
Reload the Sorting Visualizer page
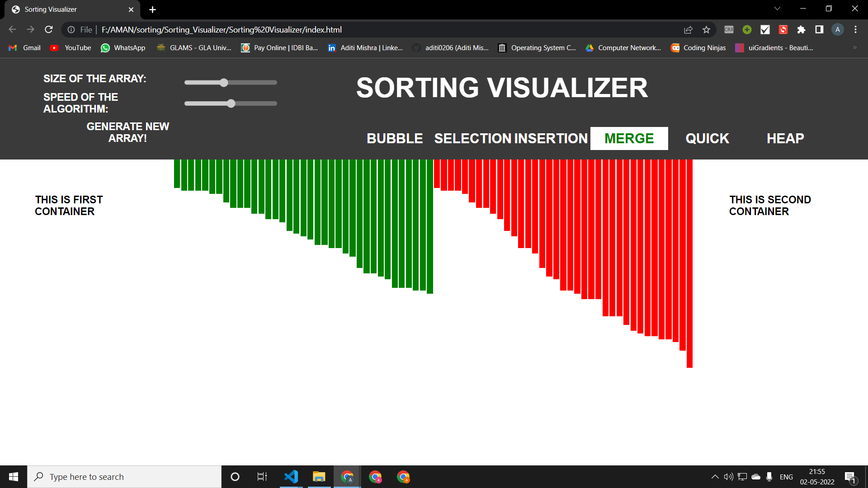click(48, 29)
